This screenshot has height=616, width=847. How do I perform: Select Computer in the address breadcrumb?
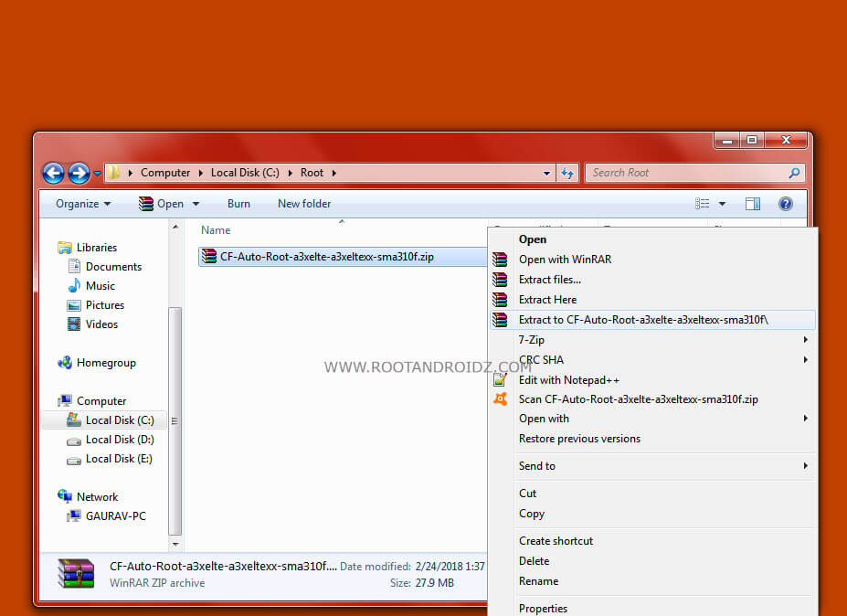[x=164, y=173]
